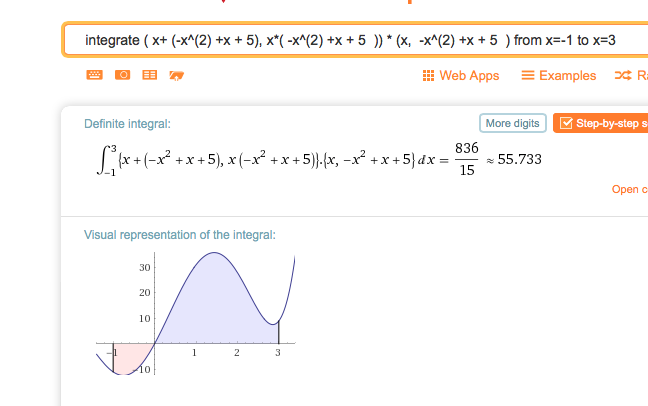Click the camera image input icon
Viewport: 648px width, 406px height.
click(122, 75)
